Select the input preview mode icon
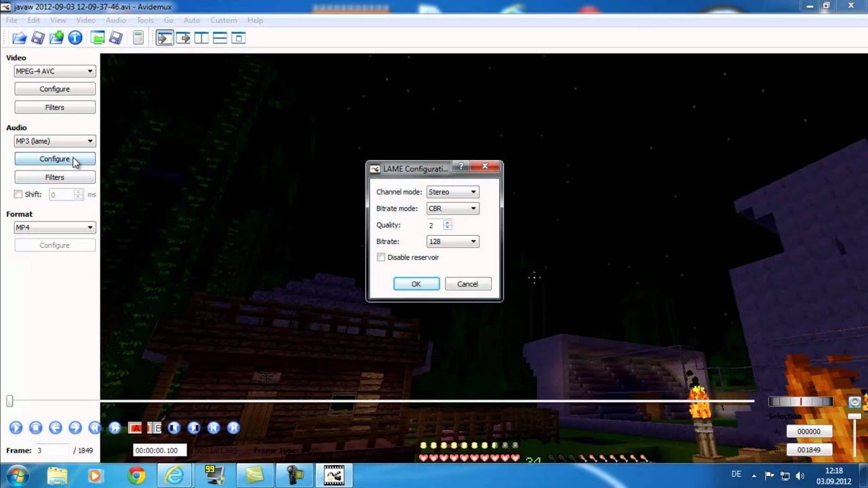Image resolution: width=868 pixels, height=488 pixels. tap(164, 38)
